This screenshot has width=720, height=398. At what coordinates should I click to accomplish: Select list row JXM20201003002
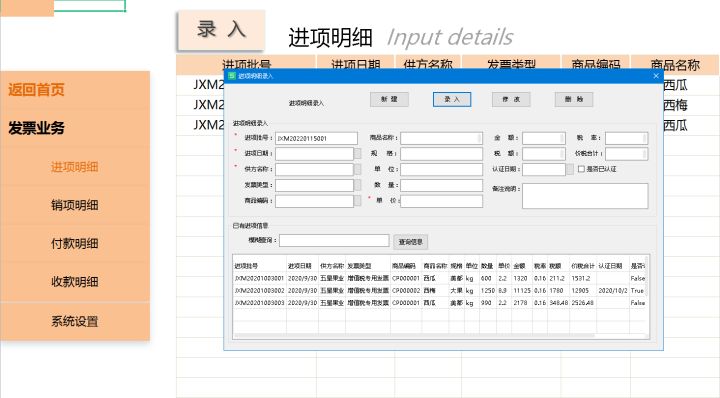(x=439, y=291)
